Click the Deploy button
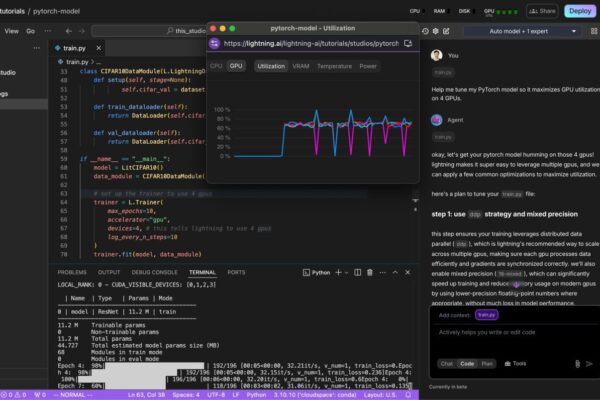Viewport: 600px width, 400px height. 580,11
